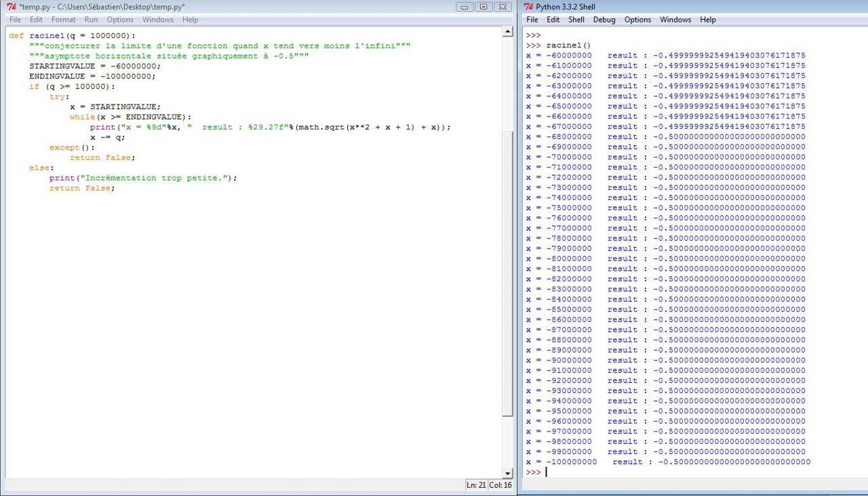Viewport: 868px width, 496px height.
Task: Click the shell output line 'x = -85000000'
Action: [665, 310]
